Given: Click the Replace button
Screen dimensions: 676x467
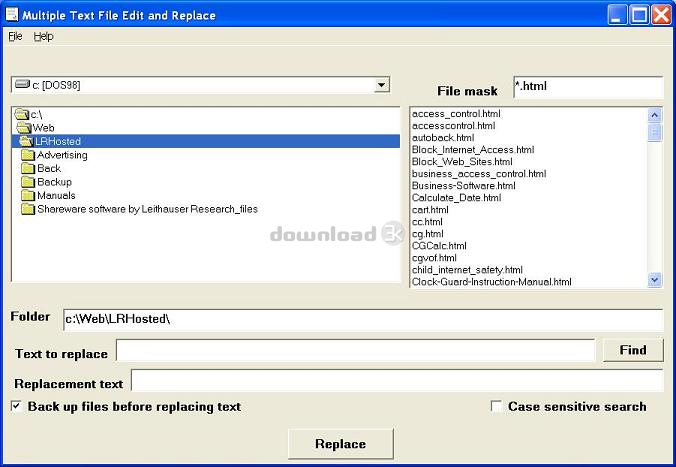Looking at the screenshot, I should [341, 444].
